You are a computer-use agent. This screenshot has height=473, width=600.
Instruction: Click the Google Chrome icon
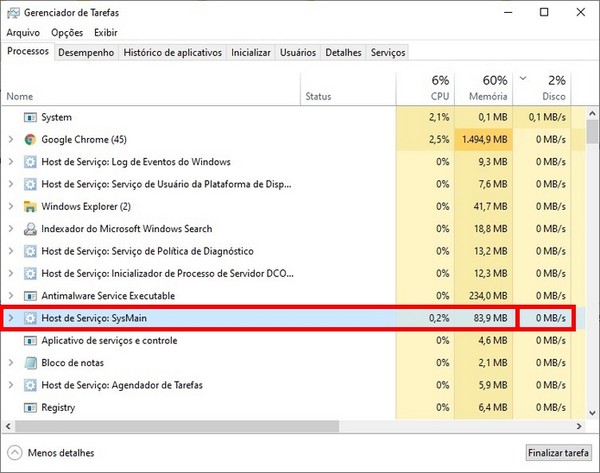pos(30,140)
